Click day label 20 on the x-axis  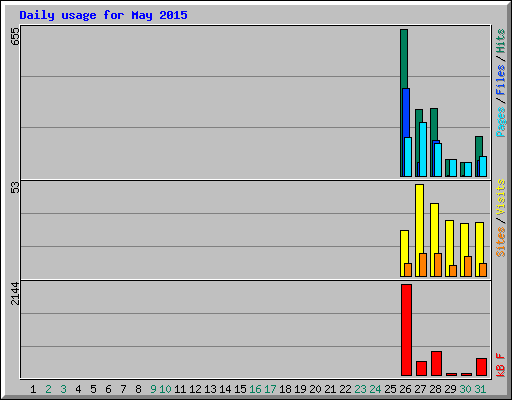pos(315,389)
